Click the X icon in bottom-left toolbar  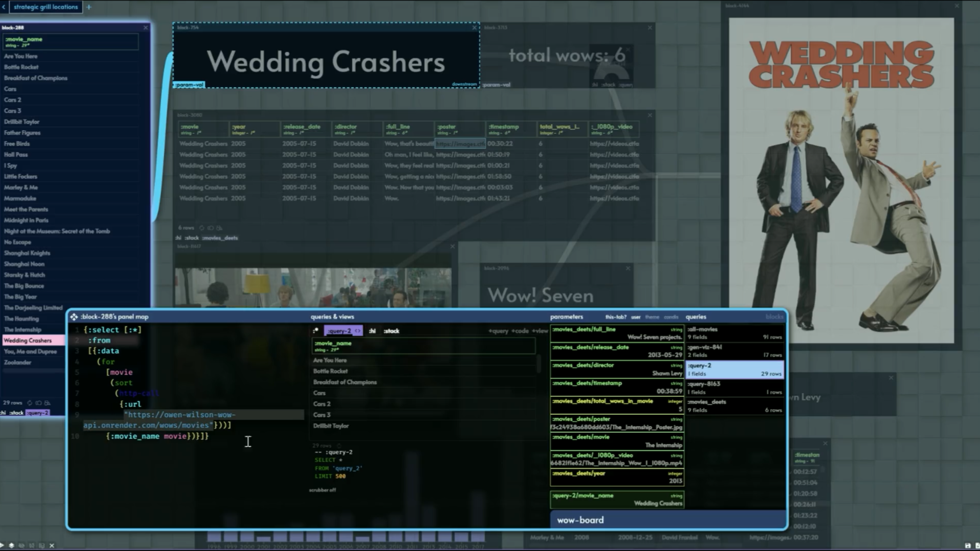coord(52,545)
